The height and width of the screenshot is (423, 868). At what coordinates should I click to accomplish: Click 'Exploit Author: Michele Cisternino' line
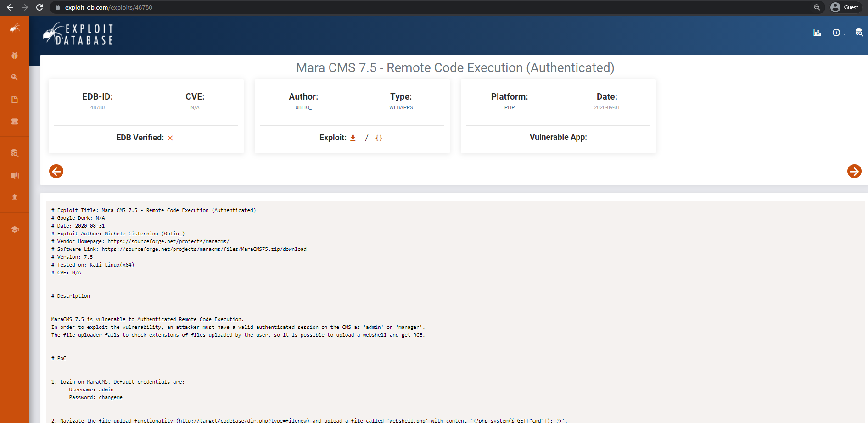pyautogui.click(x=118, y=234)
